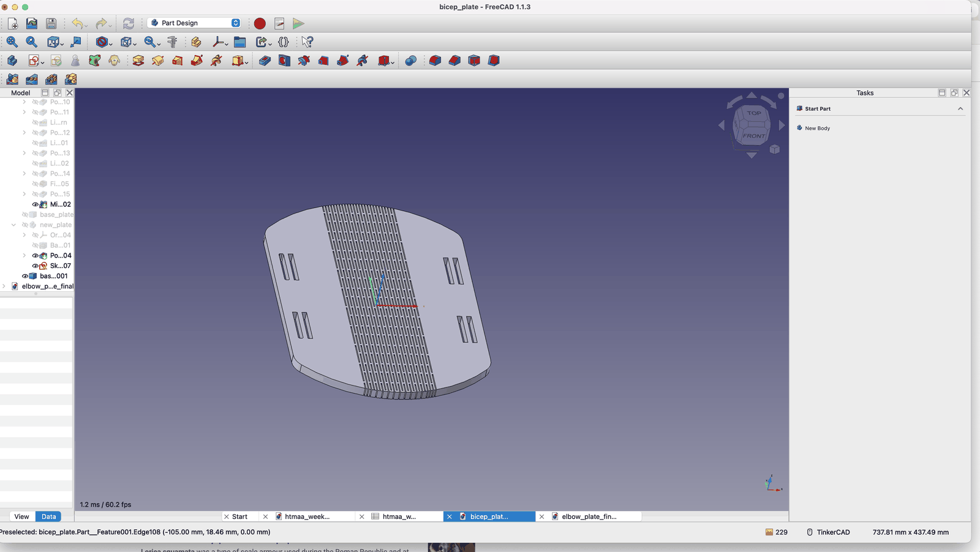The height and width of the screenshot is (552, 980).
Task: Switch to the Start tab
Action: point(239,517)
